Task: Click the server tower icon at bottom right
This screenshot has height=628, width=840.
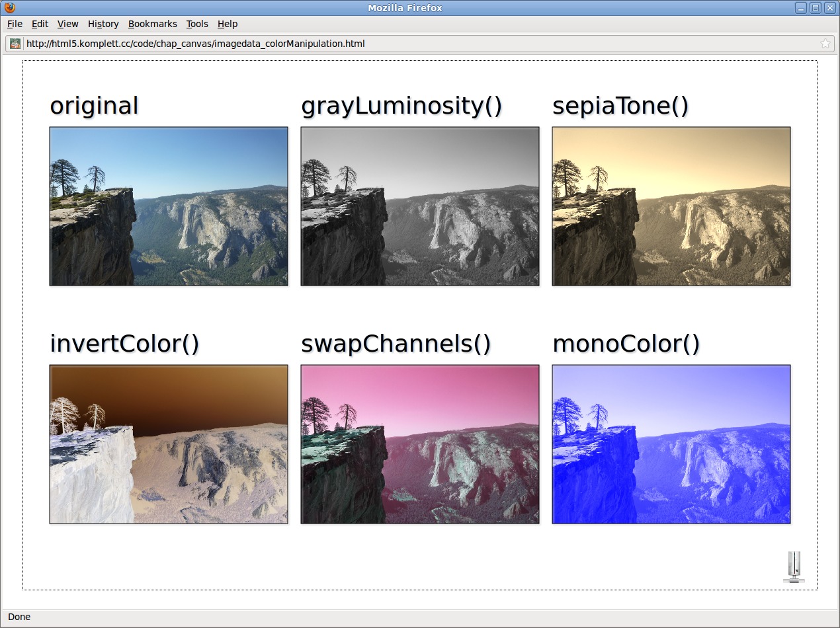Action: (794, 567)
